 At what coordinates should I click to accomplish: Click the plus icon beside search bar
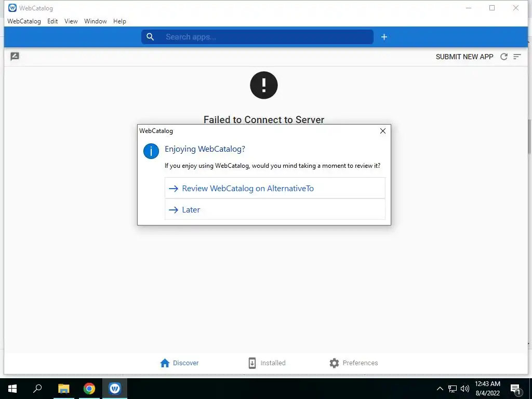tap(384, 37)
